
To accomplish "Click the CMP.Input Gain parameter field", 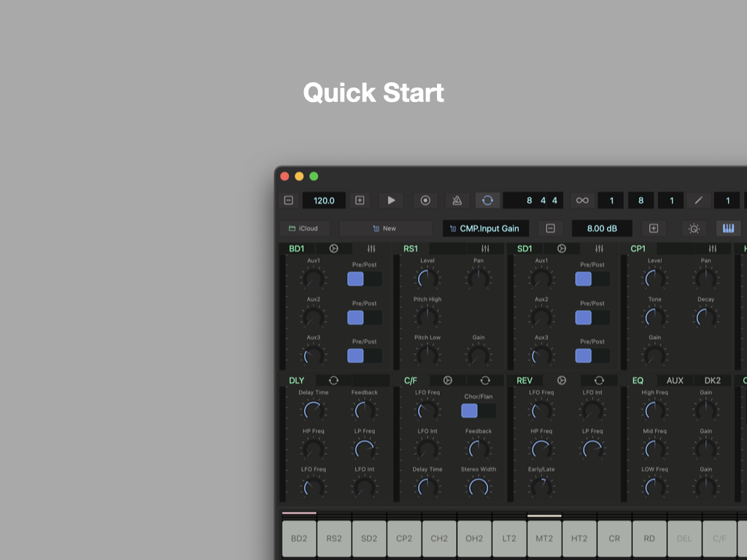I will (x=485, y=228).
